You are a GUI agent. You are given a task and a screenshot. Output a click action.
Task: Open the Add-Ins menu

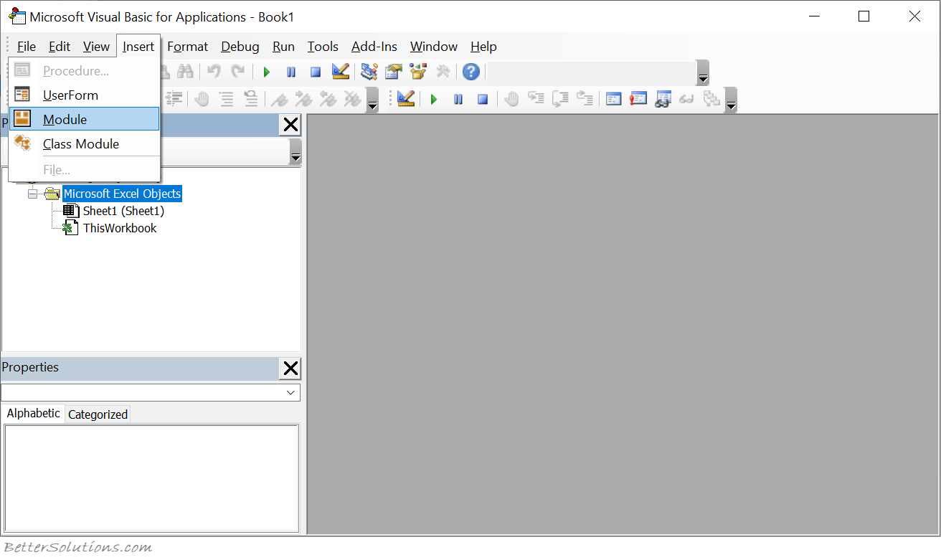(x=374, y=47)
